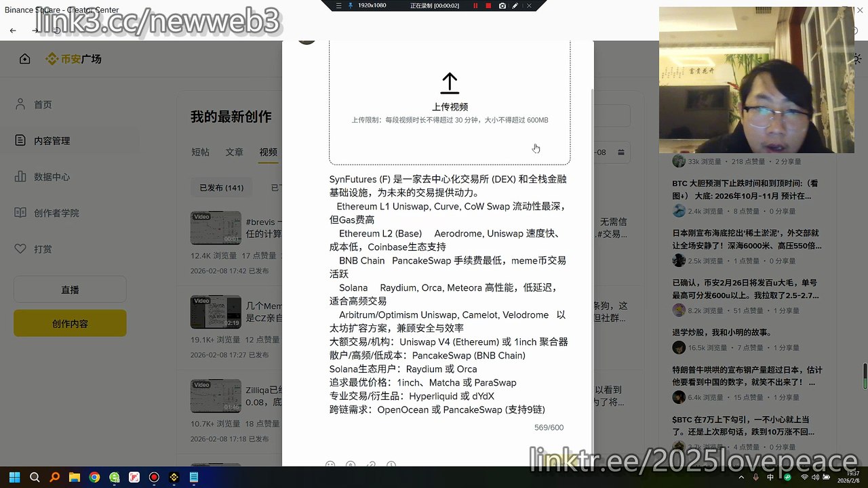Open the '退学炒股,我和小明的故事' post
The height and width of the screenshot is (488, 868).
click(722, 333)
